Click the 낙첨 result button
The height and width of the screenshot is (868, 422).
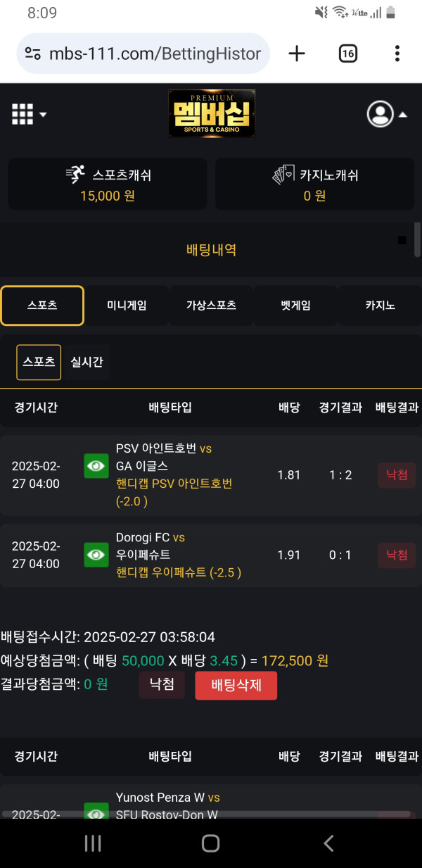point(162,685)
